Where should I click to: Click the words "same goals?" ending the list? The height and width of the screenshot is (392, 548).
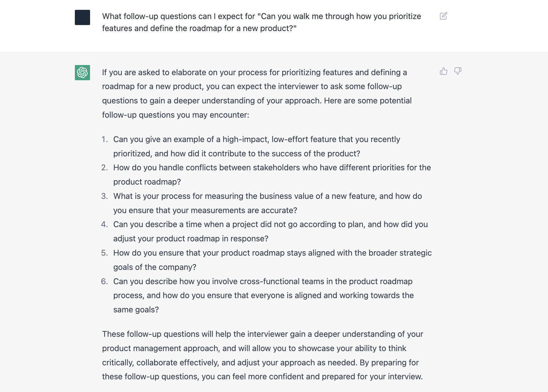point(136,310)
